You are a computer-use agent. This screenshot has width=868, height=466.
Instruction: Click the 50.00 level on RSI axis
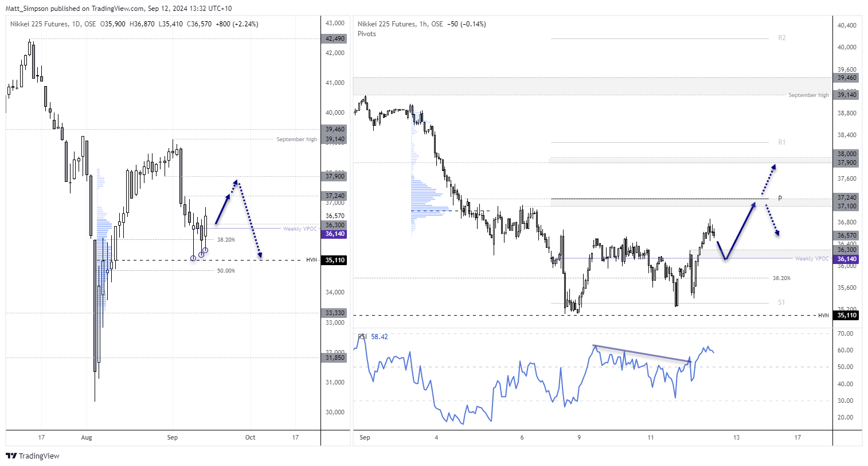(845, 367)
